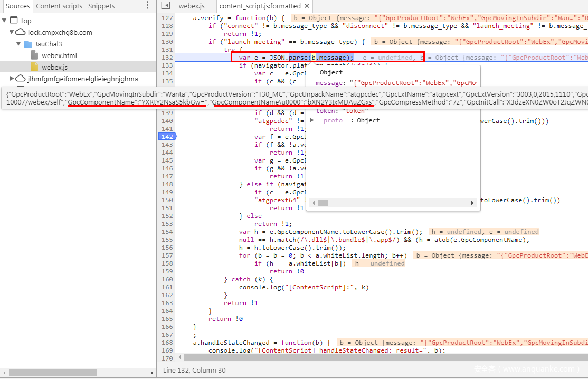The height and width of the screenshot is (379, 588).
Task: Collapse the lock.cmpxchg8b.com domain node
Action: tap(12, 32)
